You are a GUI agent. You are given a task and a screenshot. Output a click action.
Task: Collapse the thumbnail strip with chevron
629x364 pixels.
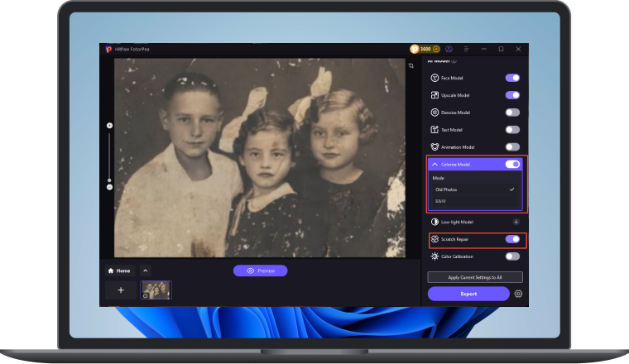[x=145, y=271]
